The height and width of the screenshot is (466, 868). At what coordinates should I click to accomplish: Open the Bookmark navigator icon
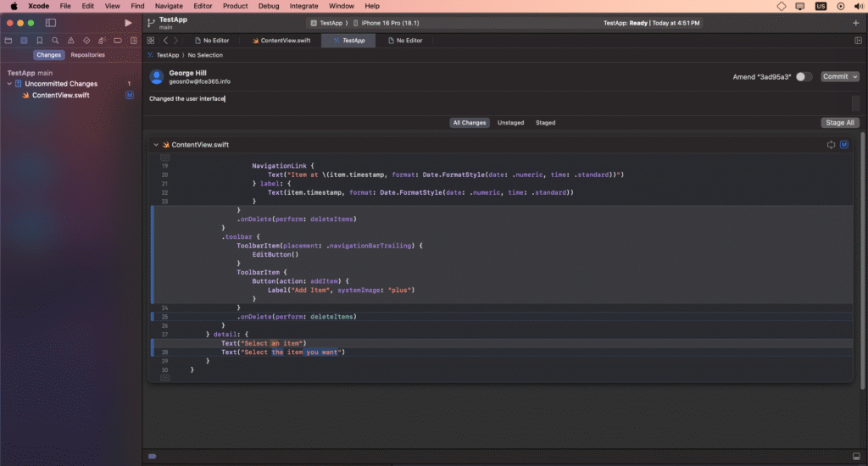pos(39,41)
